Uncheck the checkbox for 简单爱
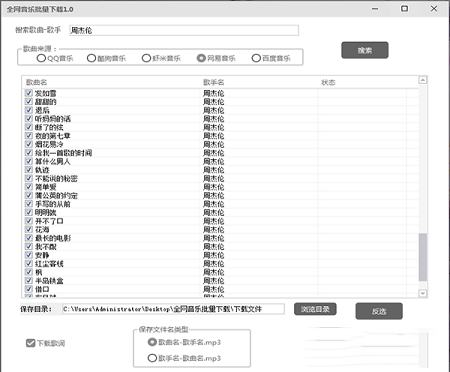The width and height of the screenshot is (450, 372). [x=29, y=187]
